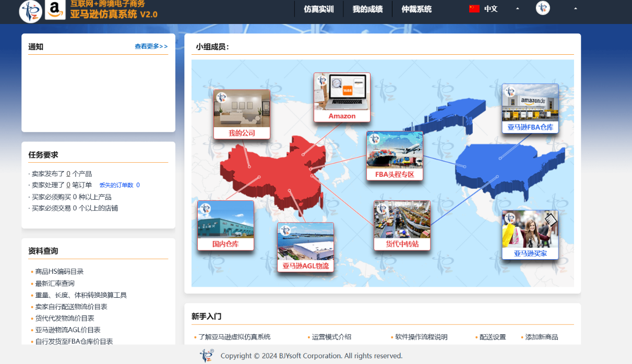This screenshot has width=632, height=364.
Task: Click the 亚马逊AGL物流 logistics tile
Action: [305, 247]
